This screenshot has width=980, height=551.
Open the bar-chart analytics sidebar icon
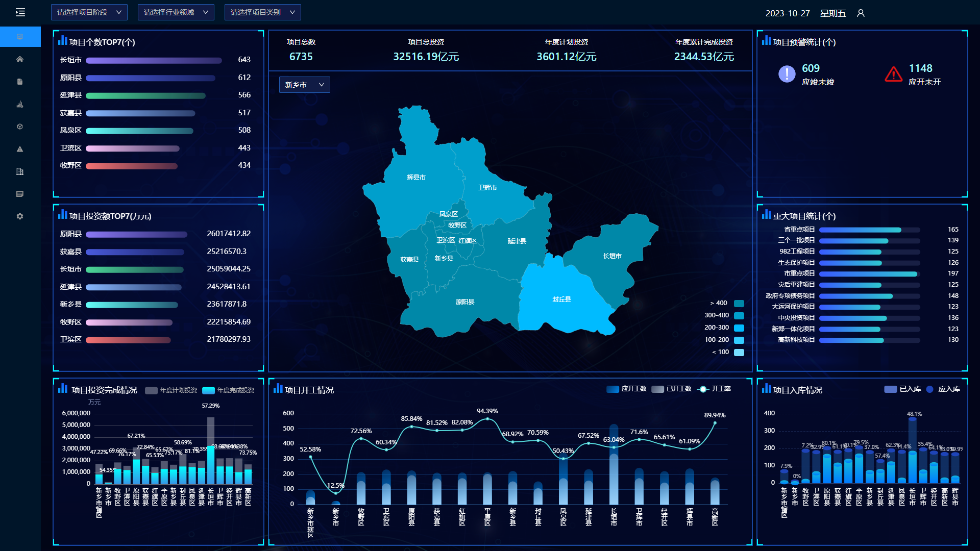20,104
